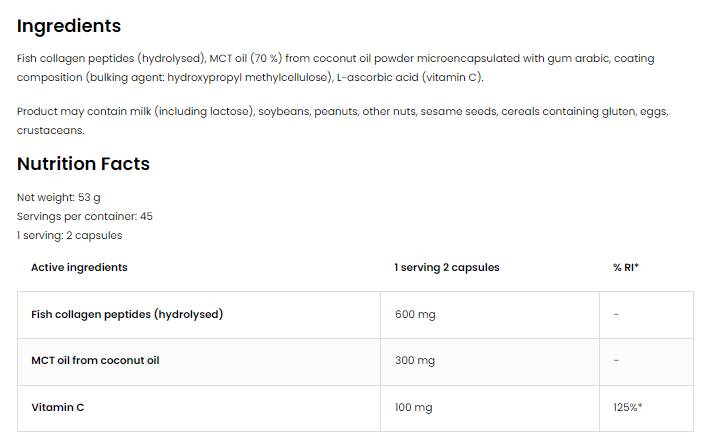Click the 'Net weight: 53 g' line
This screenshot has width=714, height=447.
click(x=59, y=198)
